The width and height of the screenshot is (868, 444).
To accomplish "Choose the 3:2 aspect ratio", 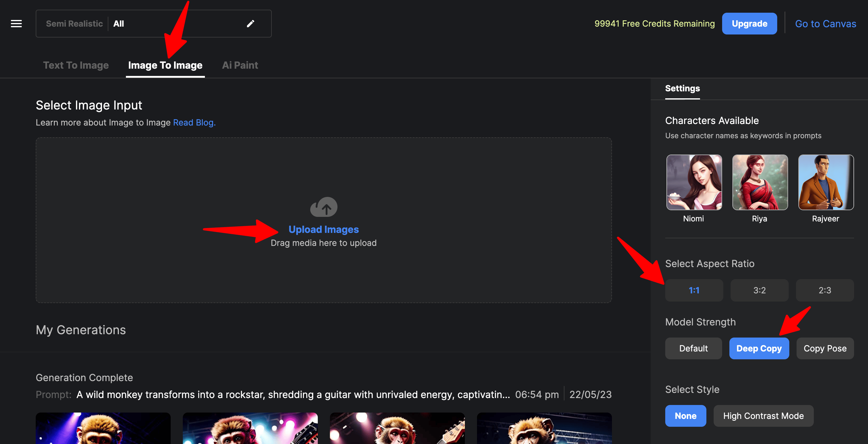I will [759, 290].
